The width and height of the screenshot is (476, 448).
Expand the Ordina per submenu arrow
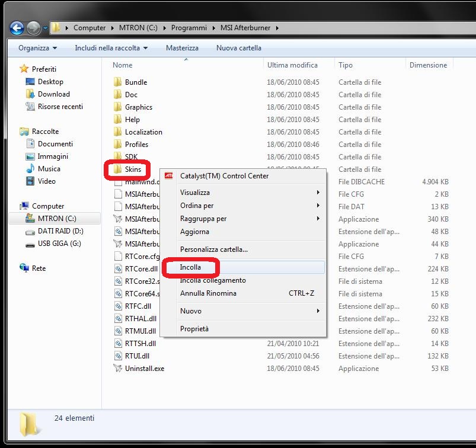coord(318,206)
